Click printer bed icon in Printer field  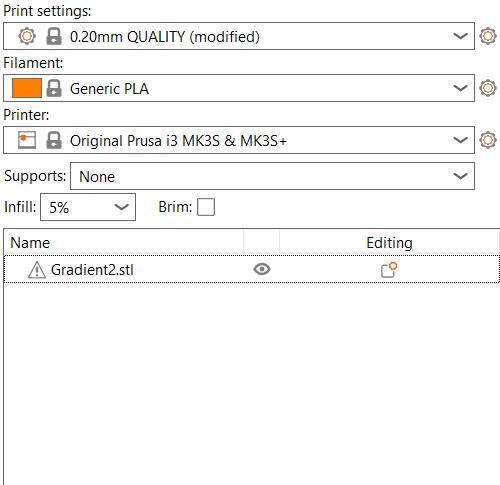pos(27,140)
